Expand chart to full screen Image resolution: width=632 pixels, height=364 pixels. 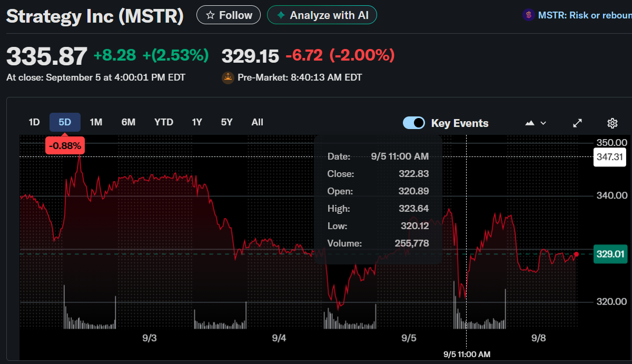[x=577, y=123]
